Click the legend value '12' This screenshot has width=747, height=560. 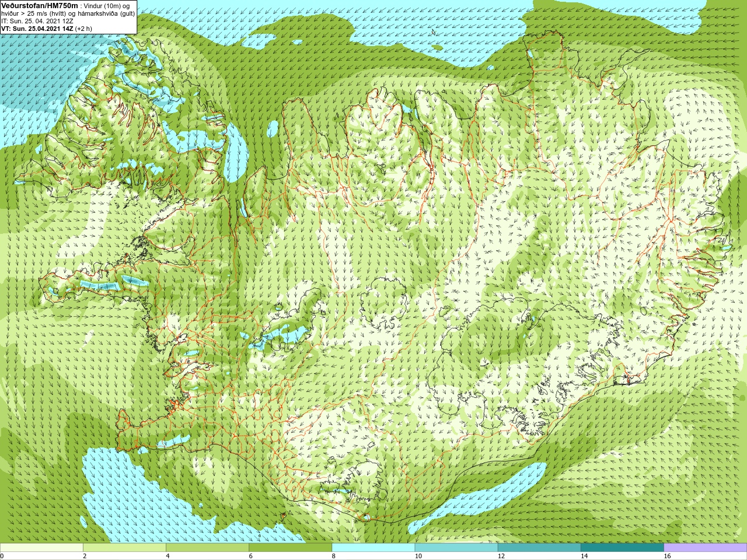pos(501,556)
